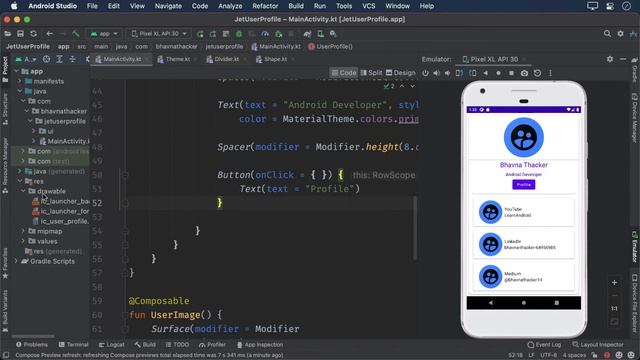Toggle the Device Manager side stripe
Image resolution: width=640 pixels, height=360 pixels.
635,118
